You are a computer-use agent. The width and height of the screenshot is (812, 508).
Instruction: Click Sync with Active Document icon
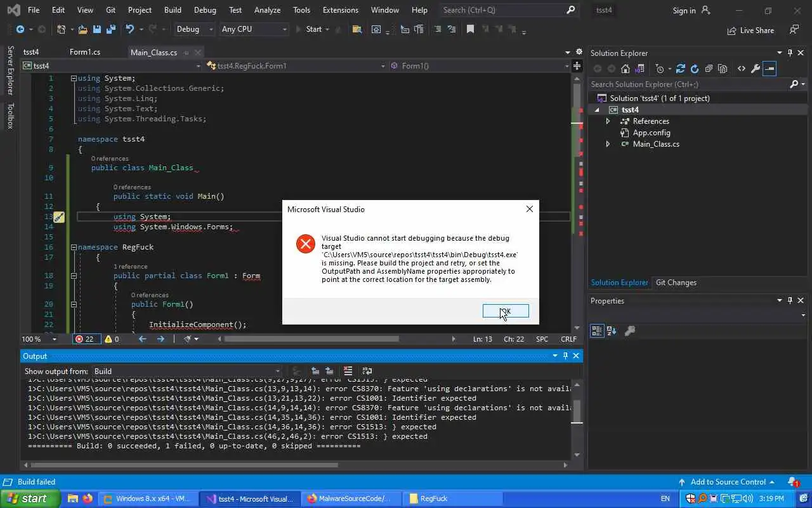pyautogui.click(x=681, y=69)
